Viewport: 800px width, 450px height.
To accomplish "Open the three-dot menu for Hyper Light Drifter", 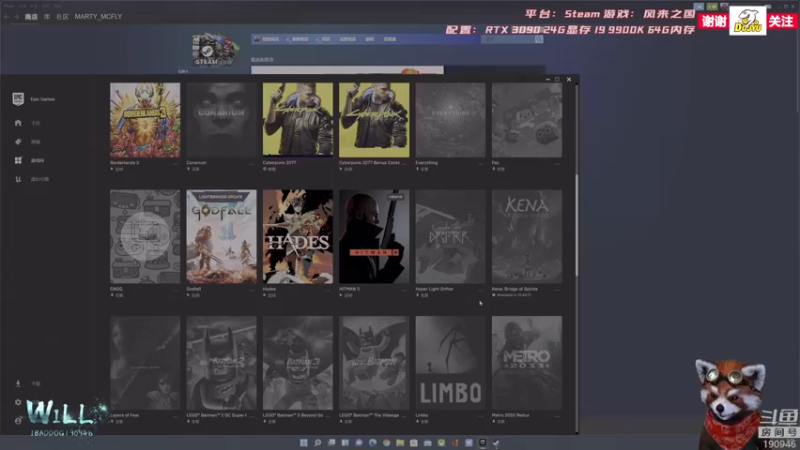I will [481, 289].
